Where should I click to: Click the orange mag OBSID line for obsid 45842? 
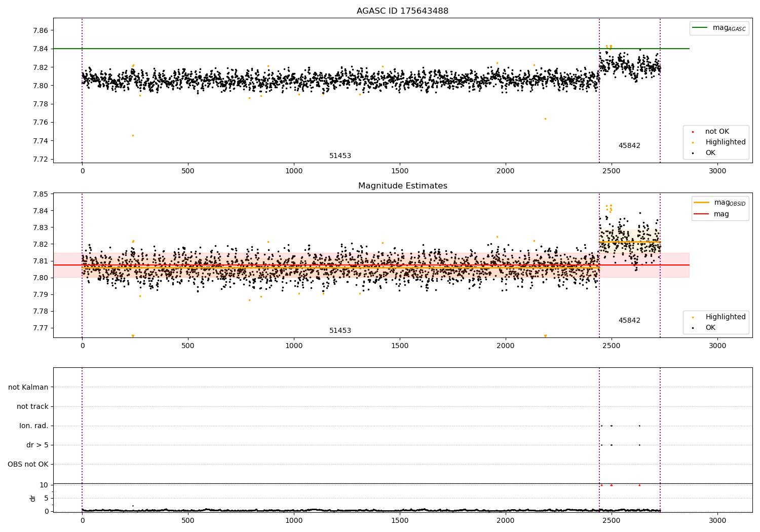[630, 242]
